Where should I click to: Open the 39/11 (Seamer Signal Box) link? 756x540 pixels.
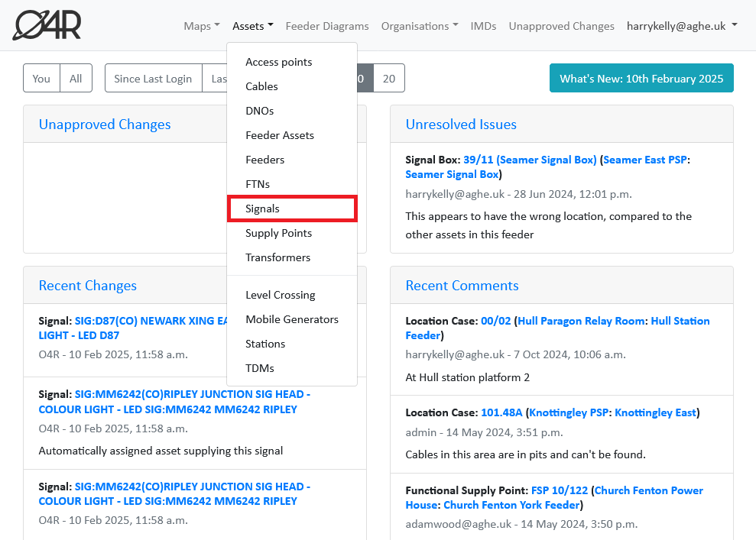coord(530,160)
